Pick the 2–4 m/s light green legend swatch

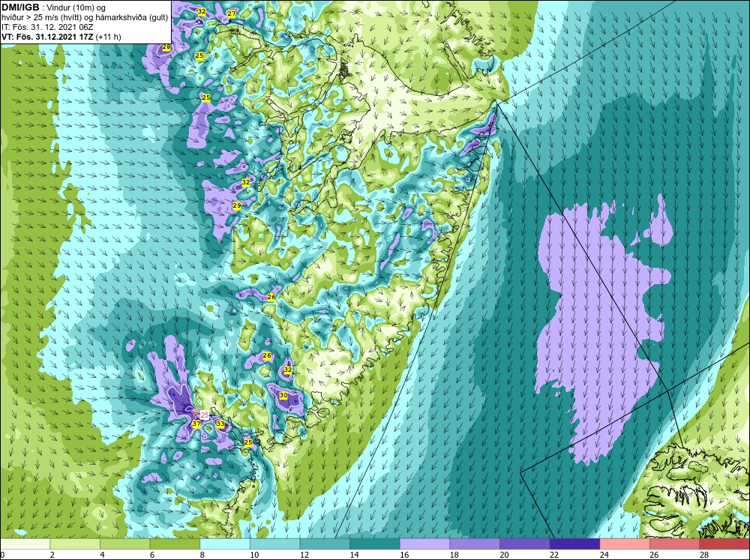(x=74, y=544)
